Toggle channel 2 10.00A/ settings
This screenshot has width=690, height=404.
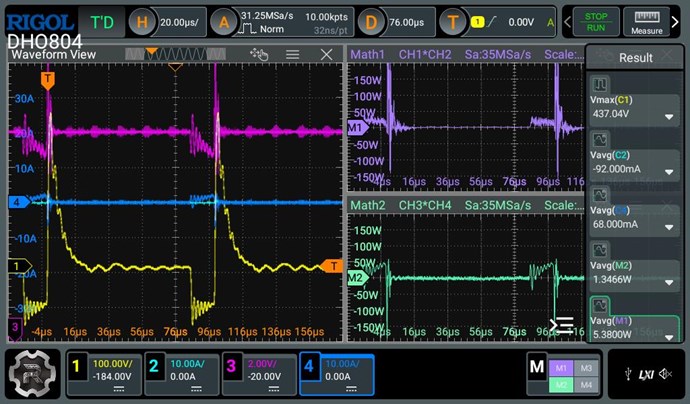tap(182, 375)
